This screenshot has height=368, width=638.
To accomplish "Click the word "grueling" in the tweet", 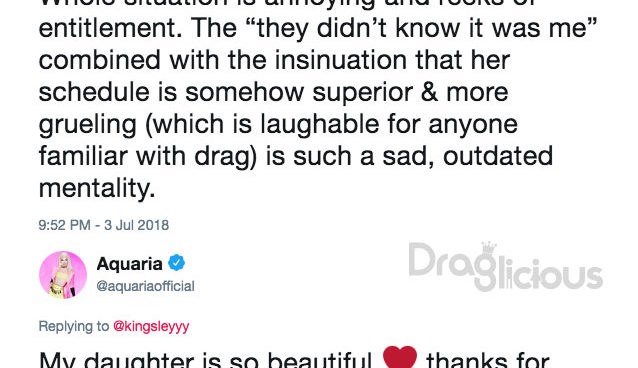I will pos(87,125).
